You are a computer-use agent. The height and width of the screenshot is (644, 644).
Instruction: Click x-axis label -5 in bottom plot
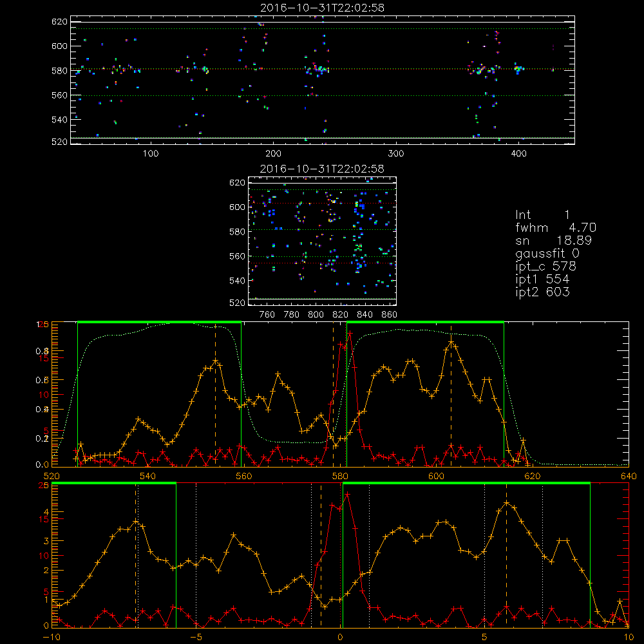point(196,637)
